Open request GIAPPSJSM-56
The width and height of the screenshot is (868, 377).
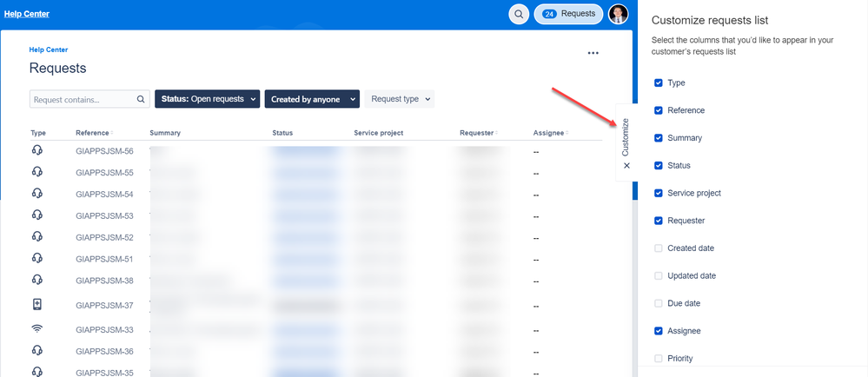(x=104, y=151)
